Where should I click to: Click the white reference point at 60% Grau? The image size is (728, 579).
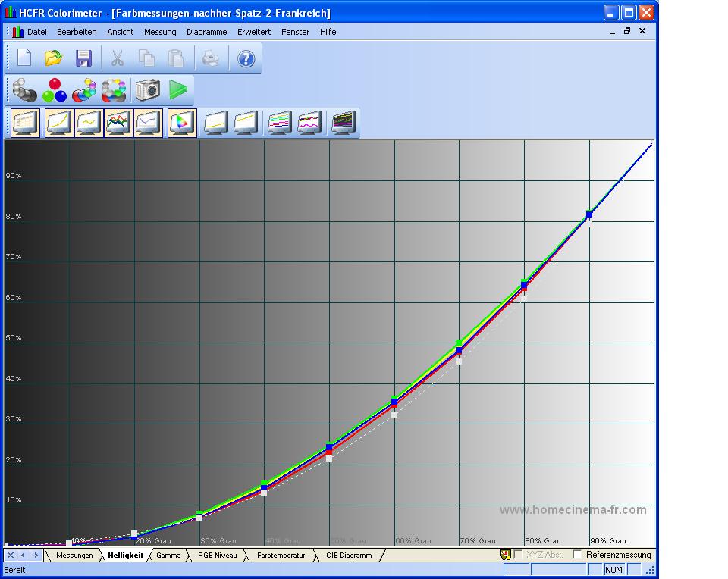point(394,415)
